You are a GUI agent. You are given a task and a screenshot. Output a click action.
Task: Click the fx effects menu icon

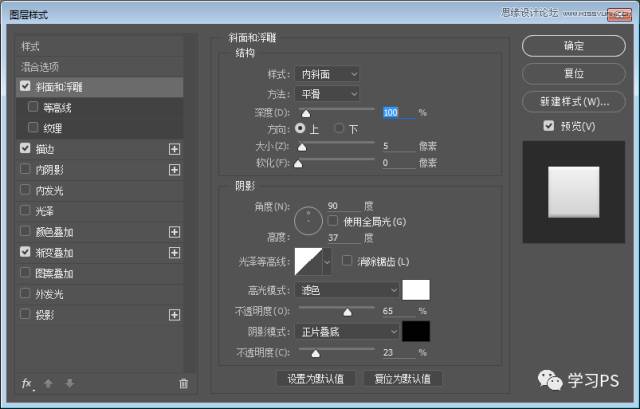(27, 383)
